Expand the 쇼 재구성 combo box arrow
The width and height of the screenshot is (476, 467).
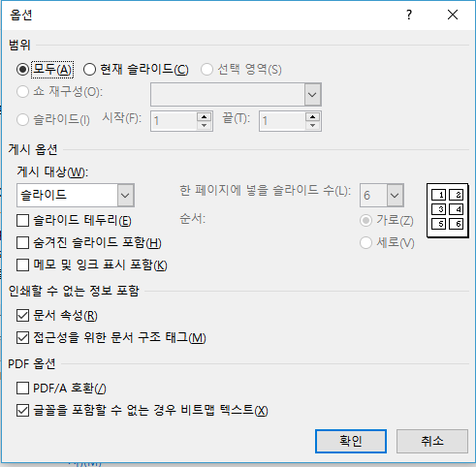(312, 94)
